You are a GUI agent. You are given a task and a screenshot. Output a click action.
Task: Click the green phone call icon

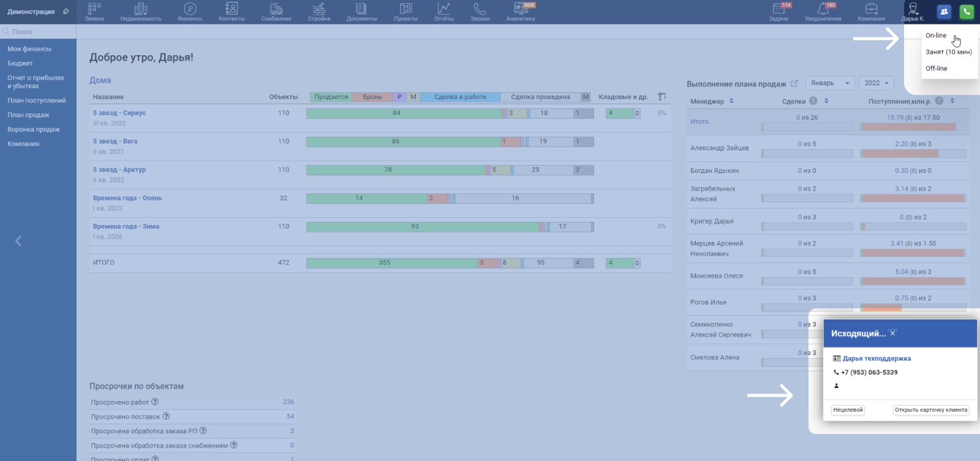967,12
